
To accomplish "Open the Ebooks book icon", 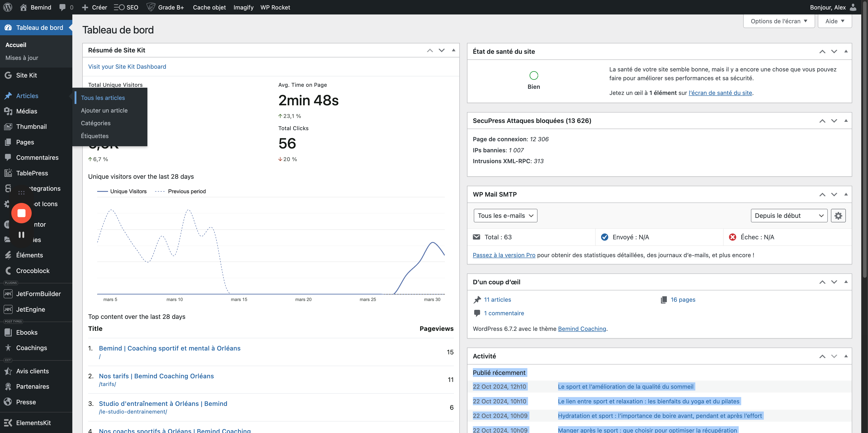I will (8, 332).
